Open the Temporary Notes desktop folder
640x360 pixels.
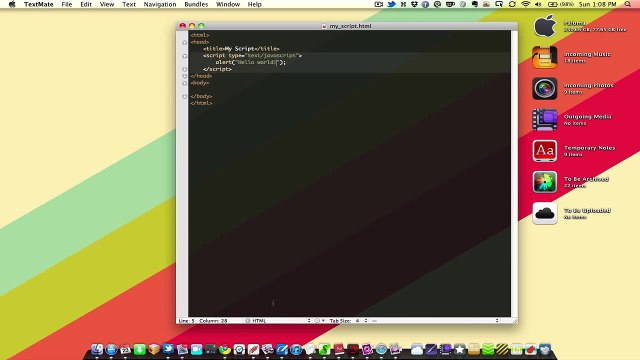pos(544,151)
